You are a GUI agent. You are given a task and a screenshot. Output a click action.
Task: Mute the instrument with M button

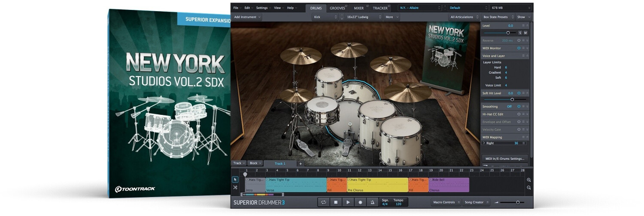pyautogui.click(x=526, y=33)
